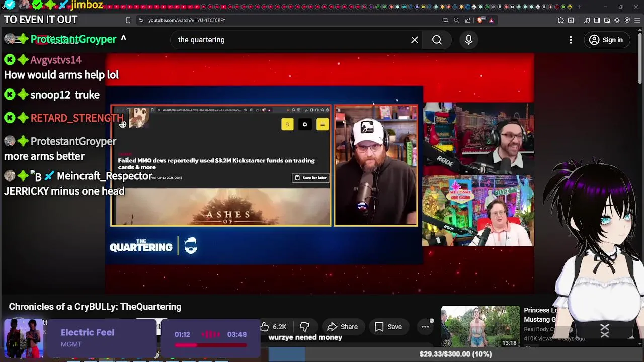644x362 pixels.
Task: Toggle the browser sidebar panel icon
Action: click(x=597, y=20)
